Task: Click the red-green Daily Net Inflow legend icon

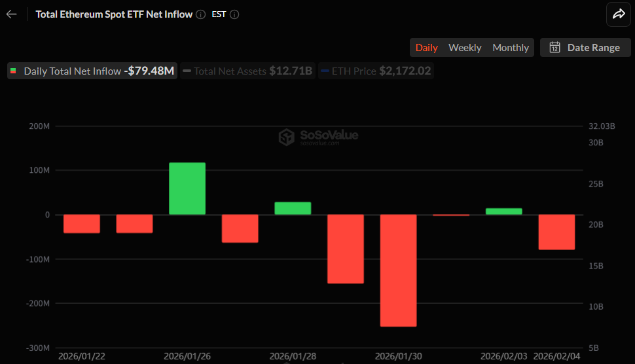Action: (x=14, y=71)
